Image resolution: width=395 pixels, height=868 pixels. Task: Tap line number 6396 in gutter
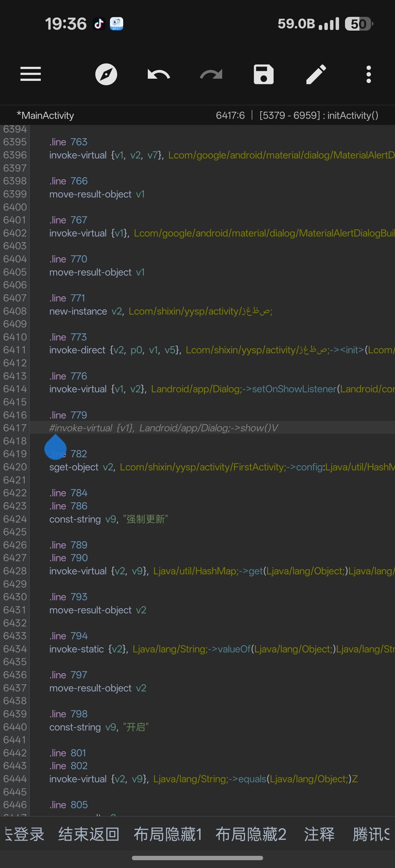point(15,155)
